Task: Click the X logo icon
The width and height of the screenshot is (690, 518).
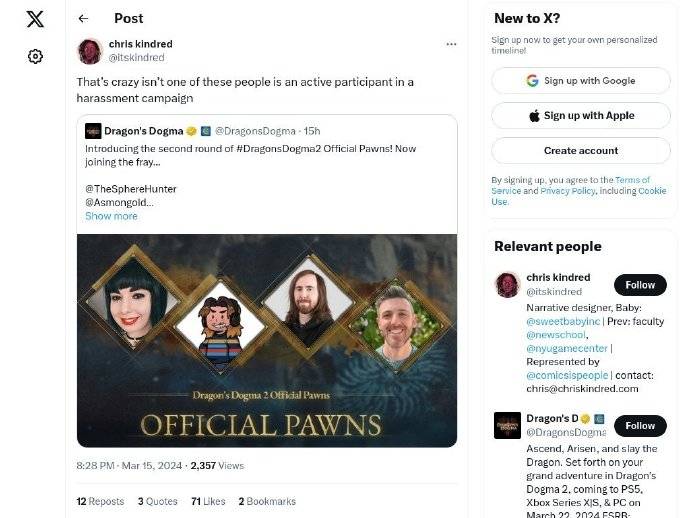Action: (x=35, y=19)
